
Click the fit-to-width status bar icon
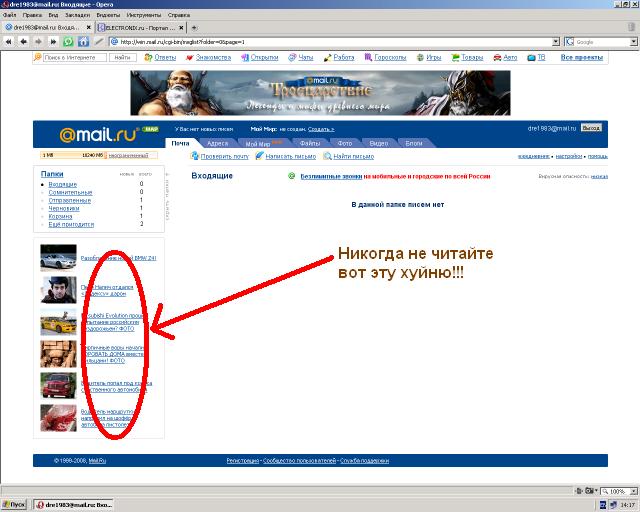coord(578,491)
